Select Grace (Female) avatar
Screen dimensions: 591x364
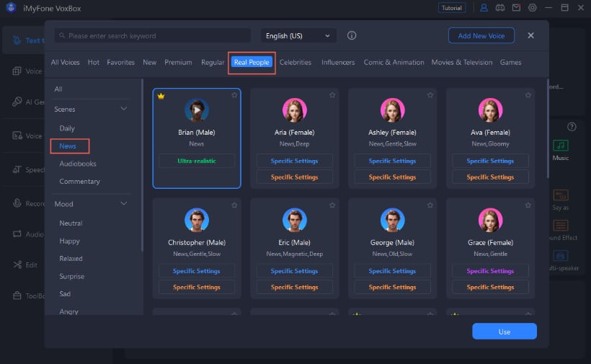coord(490,220)
